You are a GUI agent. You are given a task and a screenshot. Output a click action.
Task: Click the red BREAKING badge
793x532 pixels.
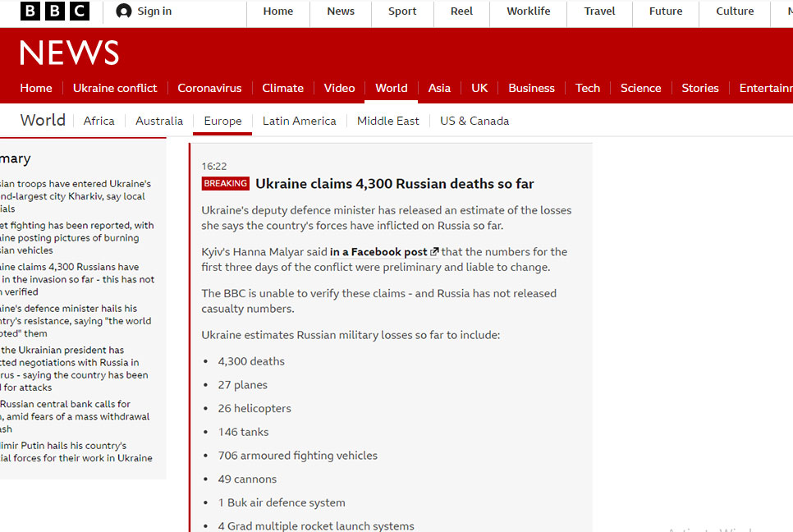(226, 183)
